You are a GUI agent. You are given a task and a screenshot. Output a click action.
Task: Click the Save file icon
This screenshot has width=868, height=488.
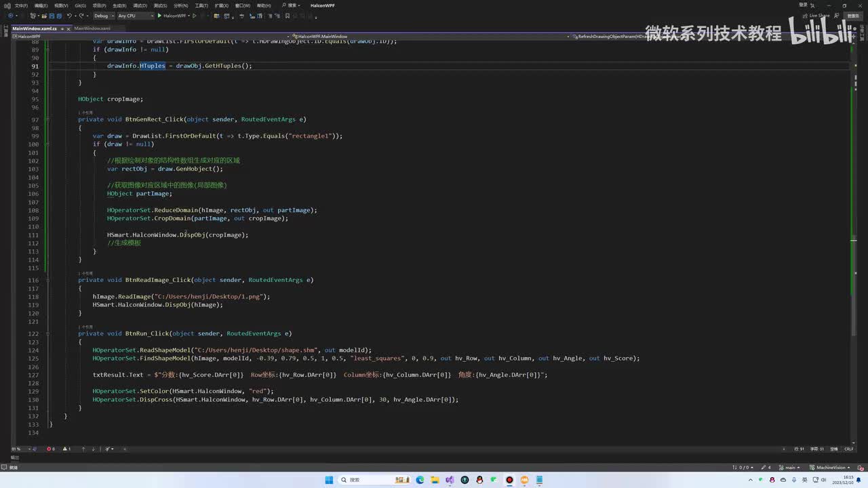pyautogui.click(x=51, y=16)
